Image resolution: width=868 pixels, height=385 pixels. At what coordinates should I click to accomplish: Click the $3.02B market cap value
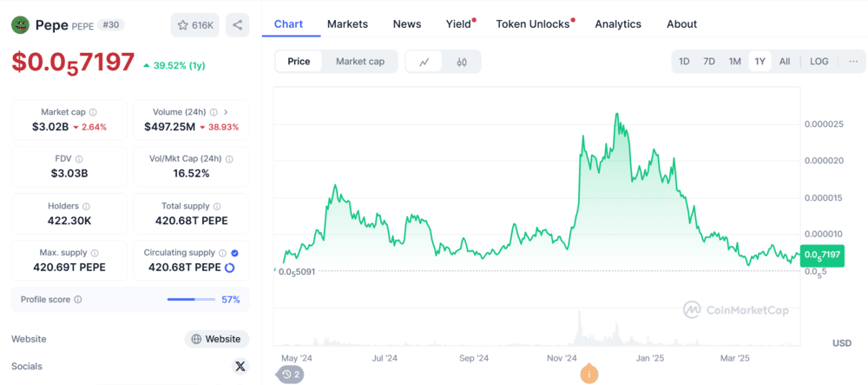click(x=50, y=127)
